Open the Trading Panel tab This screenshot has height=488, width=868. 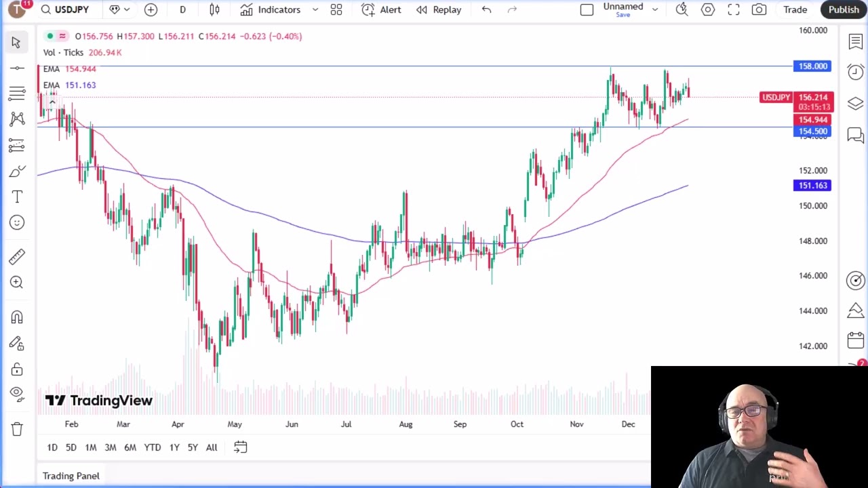[71, 476]
